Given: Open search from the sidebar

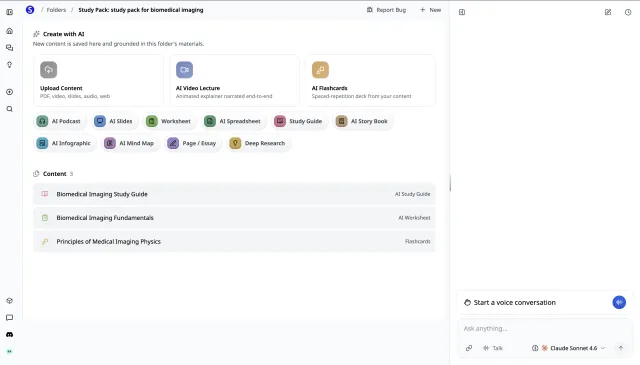Looking at the screenshot, I should 9,109.
